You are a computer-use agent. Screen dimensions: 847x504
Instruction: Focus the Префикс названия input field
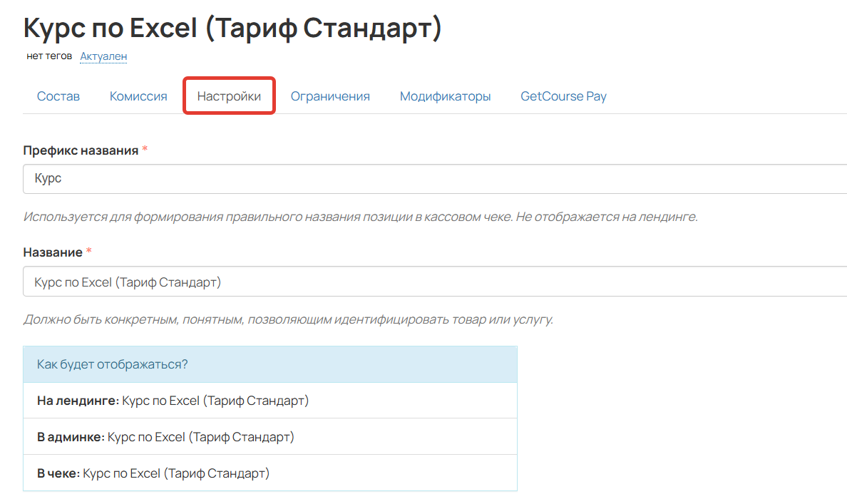(x=435, y=179)
